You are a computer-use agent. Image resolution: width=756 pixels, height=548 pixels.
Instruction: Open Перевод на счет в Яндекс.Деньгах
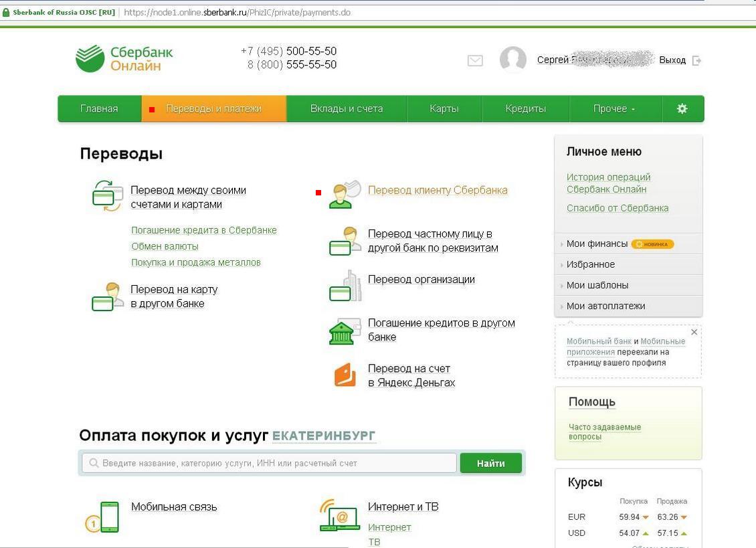[411, 375]
